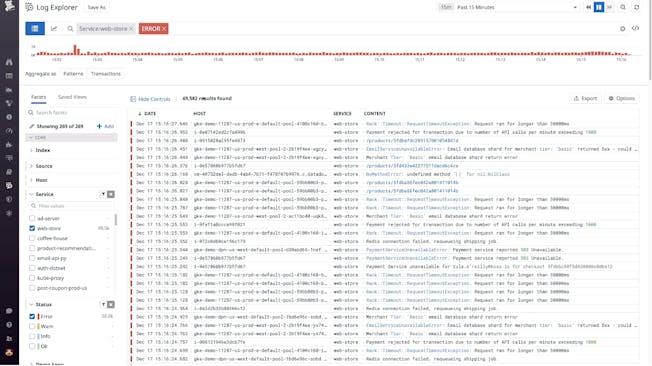Check the Info status checkbox
Image resolution: width=652 pixels, height=366 pixels.
(32, 336)
